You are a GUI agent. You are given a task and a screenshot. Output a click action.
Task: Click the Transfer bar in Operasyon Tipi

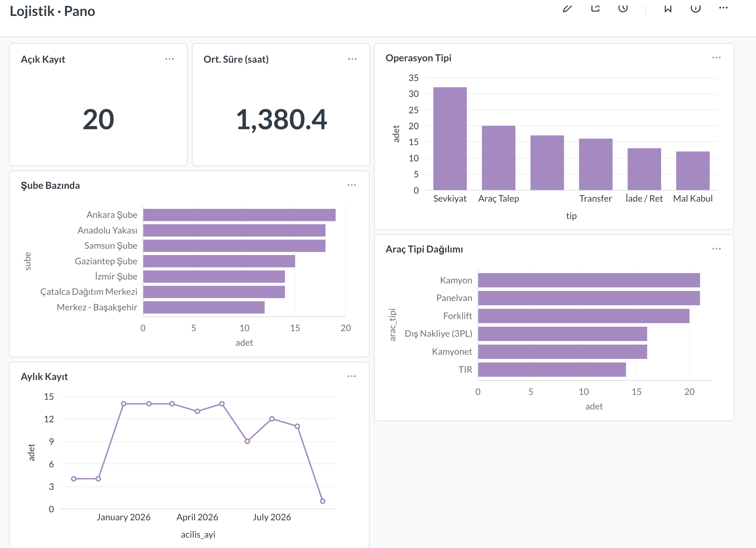pos(596,164)
